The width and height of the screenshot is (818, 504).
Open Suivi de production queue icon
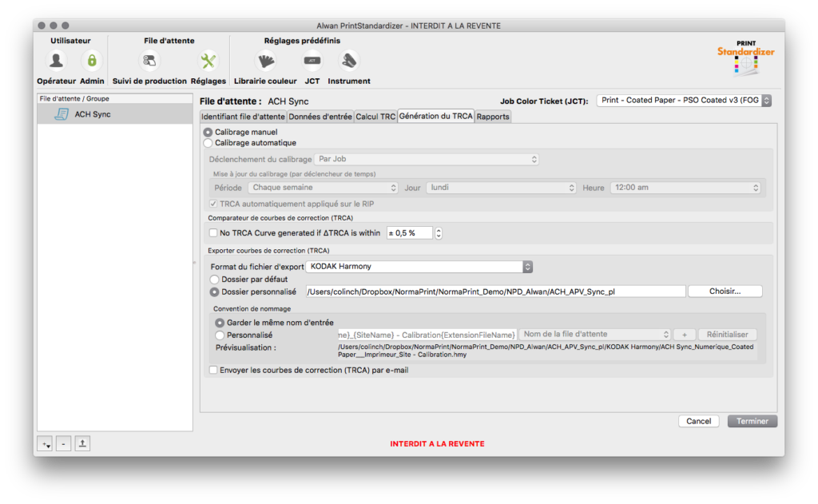click(149, 62)
